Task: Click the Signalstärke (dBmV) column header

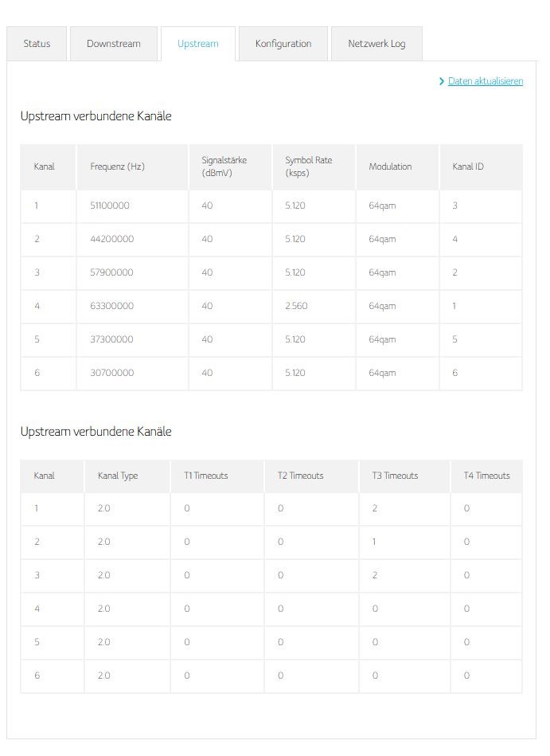Action: point(224,166)
